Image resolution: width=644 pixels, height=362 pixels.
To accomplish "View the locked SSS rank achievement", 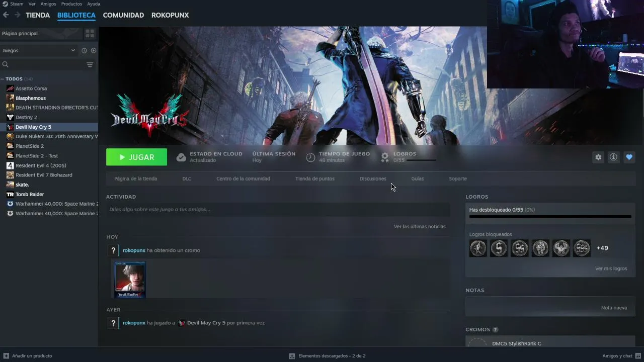I will [x=582, y=248].
